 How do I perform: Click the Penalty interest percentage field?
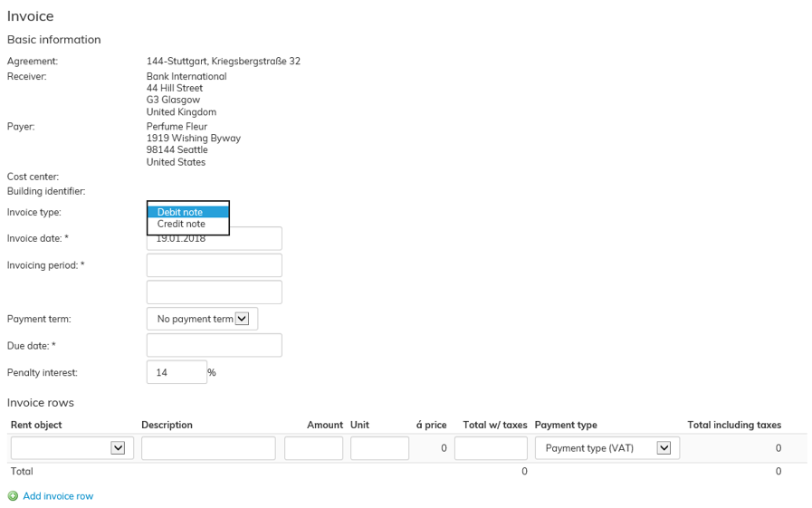tap(177, 372)
